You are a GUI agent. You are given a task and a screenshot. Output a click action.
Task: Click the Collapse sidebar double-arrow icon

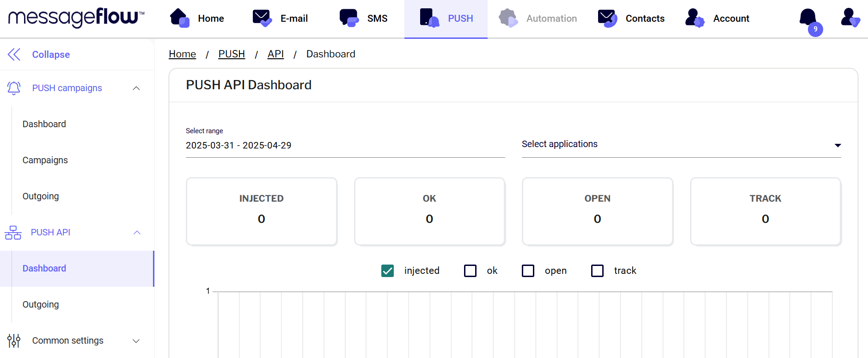point(14,55)
